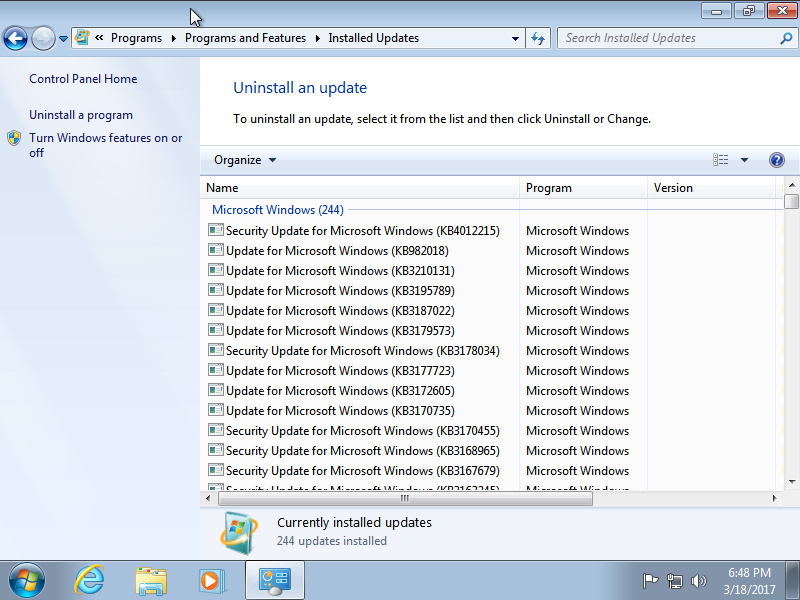Select Security Update KB3178034 row
The width and height of the screenshot is (800, 600).
click(491, 351)
